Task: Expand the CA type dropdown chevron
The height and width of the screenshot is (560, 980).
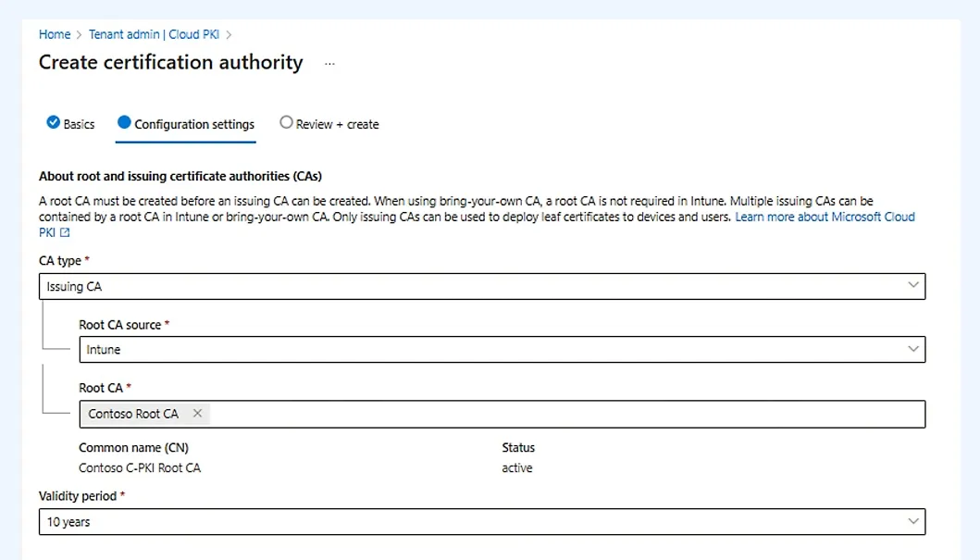Action: 913,286
